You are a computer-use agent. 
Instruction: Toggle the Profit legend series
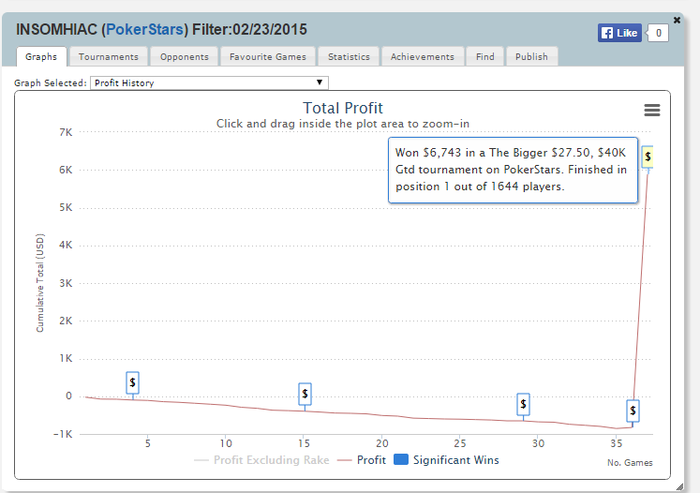pos(362,460)
